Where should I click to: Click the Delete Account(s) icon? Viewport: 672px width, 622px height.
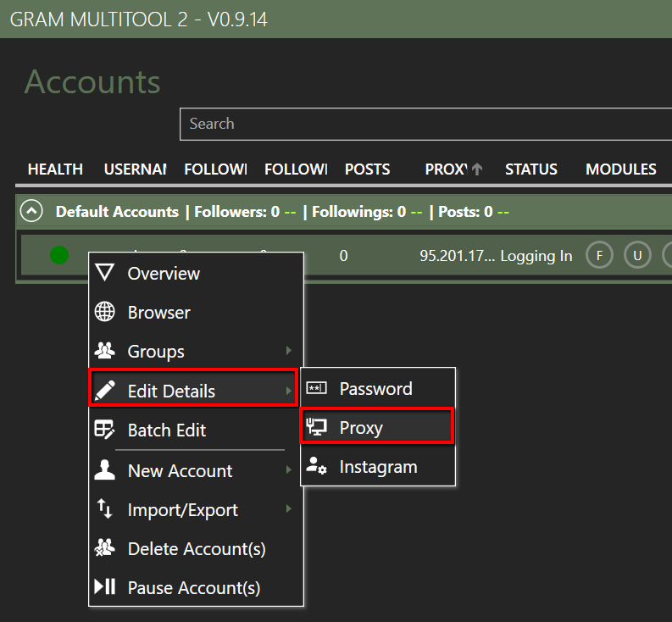pos(104,547)
